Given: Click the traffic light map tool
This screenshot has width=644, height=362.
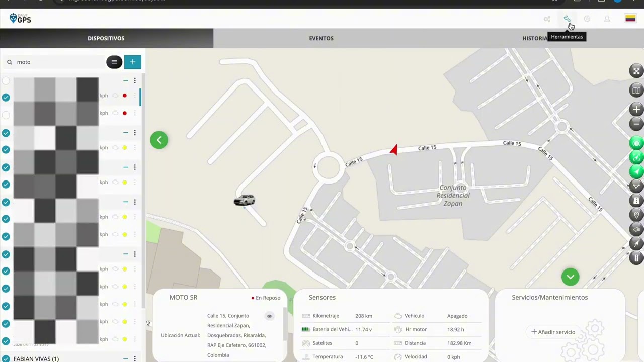Looking at the screenshot, I should (636, 258).
